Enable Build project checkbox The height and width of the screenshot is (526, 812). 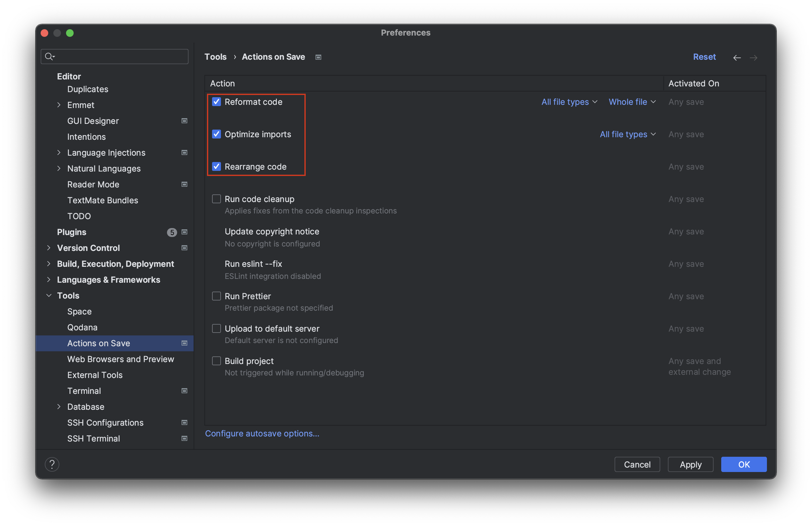tap(216, 361)
